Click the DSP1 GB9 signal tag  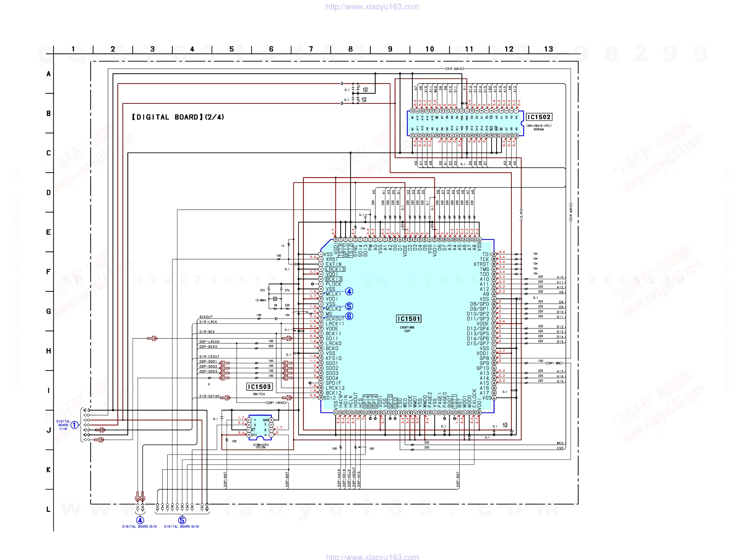[x=554, y=363]
